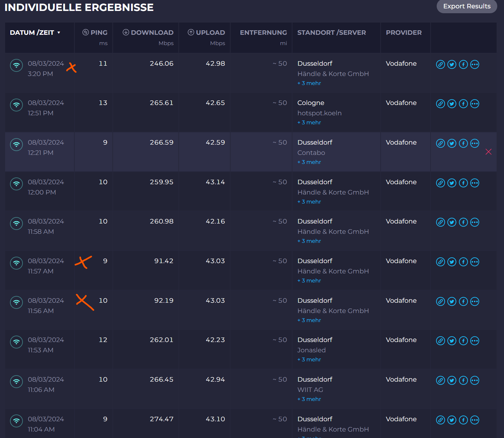Open the 08/03/2024 12:51 PM result

46,108
